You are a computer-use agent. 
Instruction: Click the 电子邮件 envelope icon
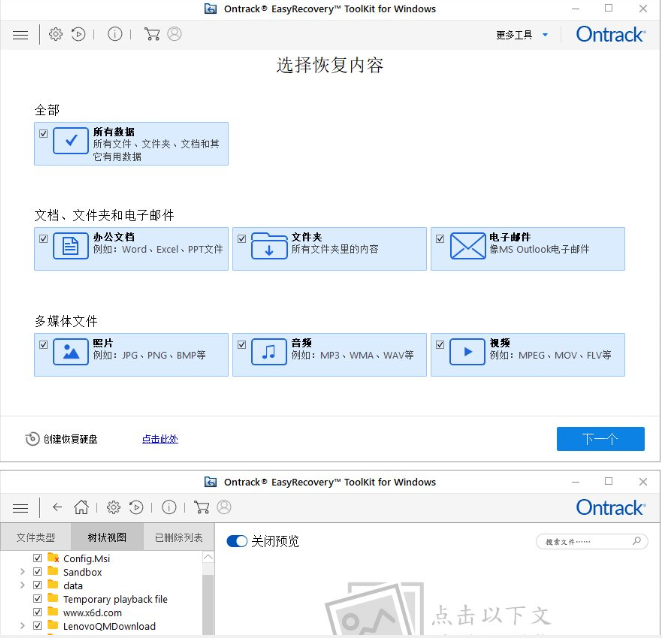pyautogui.click(x=467, y=246)
